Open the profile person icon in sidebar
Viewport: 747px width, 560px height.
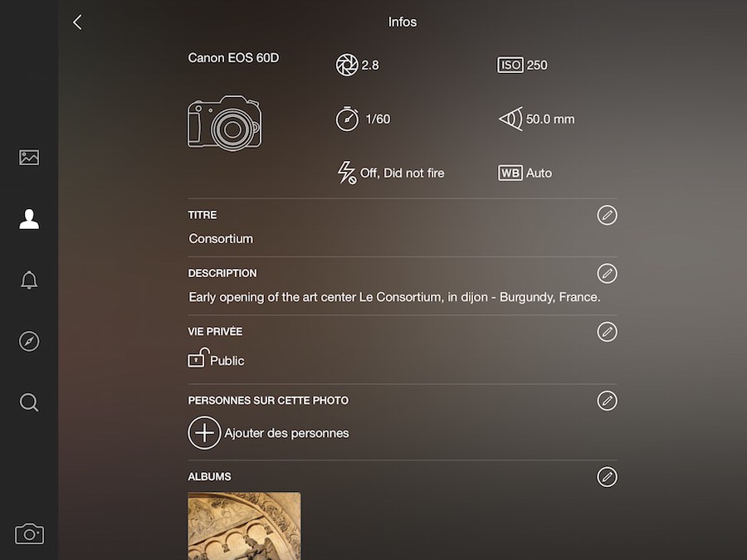[29, 219]
